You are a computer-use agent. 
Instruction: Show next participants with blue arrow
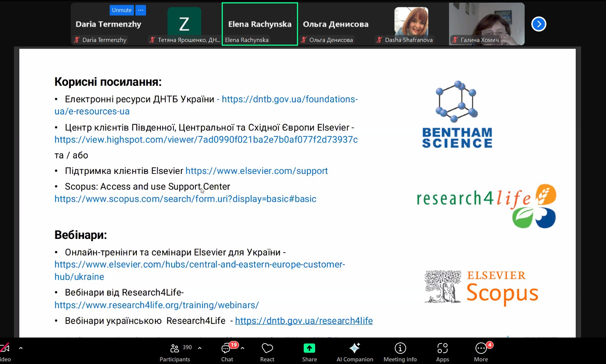(539, 24)
